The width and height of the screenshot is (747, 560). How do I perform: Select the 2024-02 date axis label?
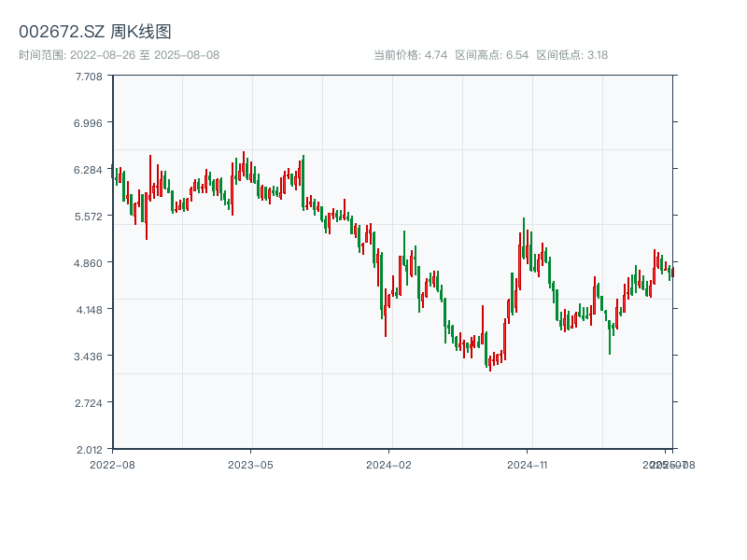pyautogui.click(x=388, y=464)
